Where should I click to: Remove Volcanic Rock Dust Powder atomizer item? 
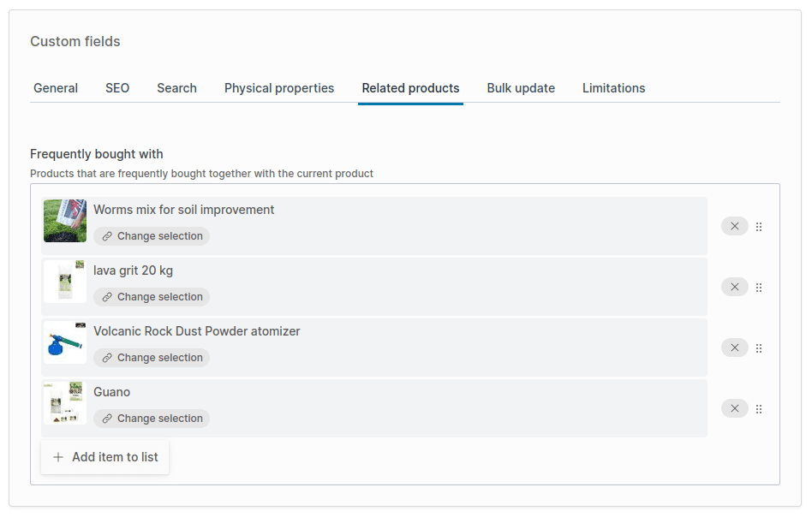[x=734, y=348]
